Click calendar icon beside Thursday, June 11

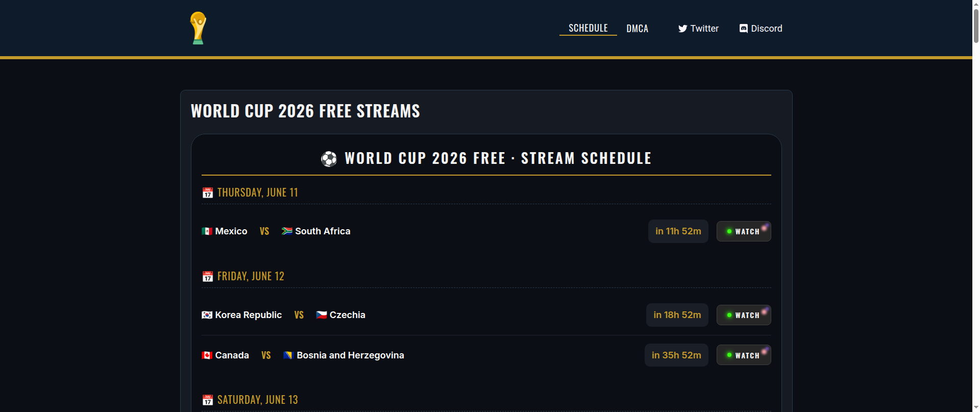click(x=207, y=192)
